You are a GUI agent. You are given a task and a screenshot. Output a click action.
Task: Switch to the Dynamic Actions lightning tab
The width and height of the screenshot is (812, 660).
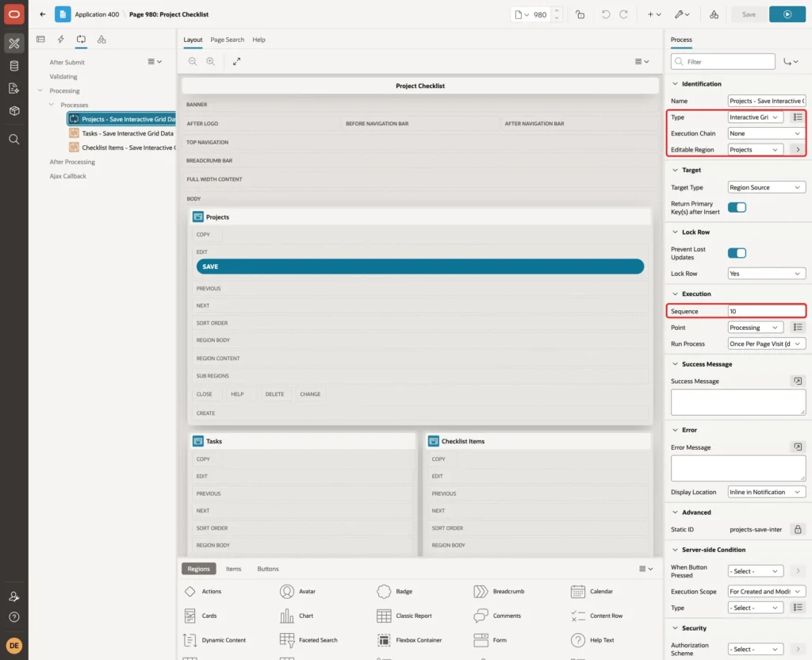click(x=60, y=40)
